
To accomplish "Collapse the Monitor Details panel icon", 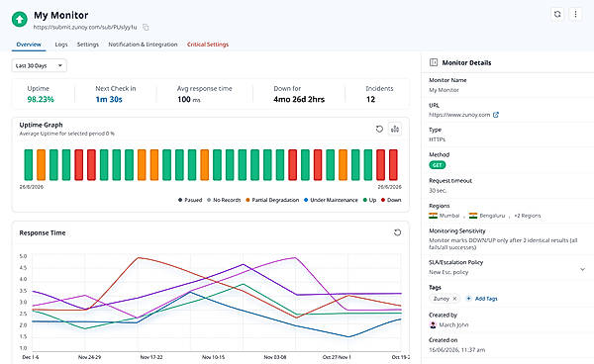I will click(434, 62).
